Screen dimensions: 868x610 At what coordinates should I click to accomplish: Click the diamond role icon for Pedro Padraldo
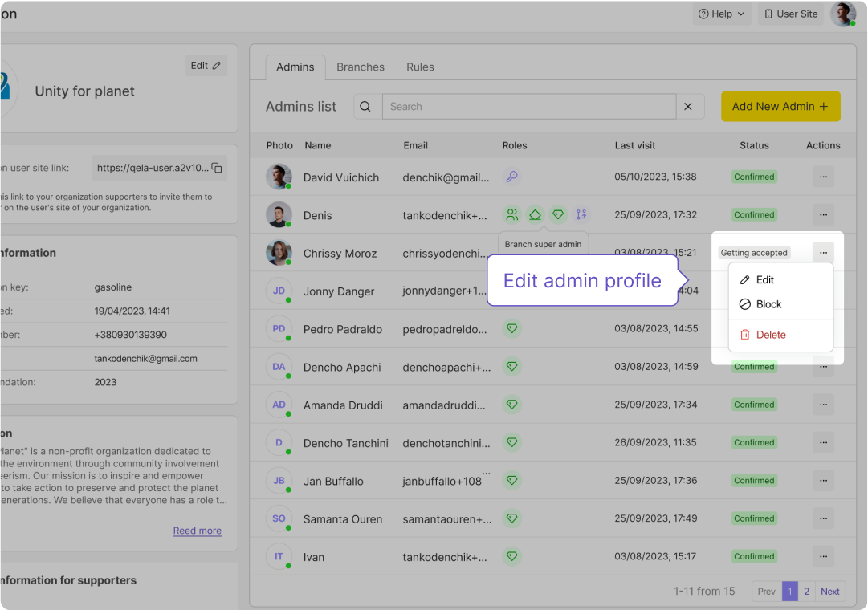[x=511, y=328]
